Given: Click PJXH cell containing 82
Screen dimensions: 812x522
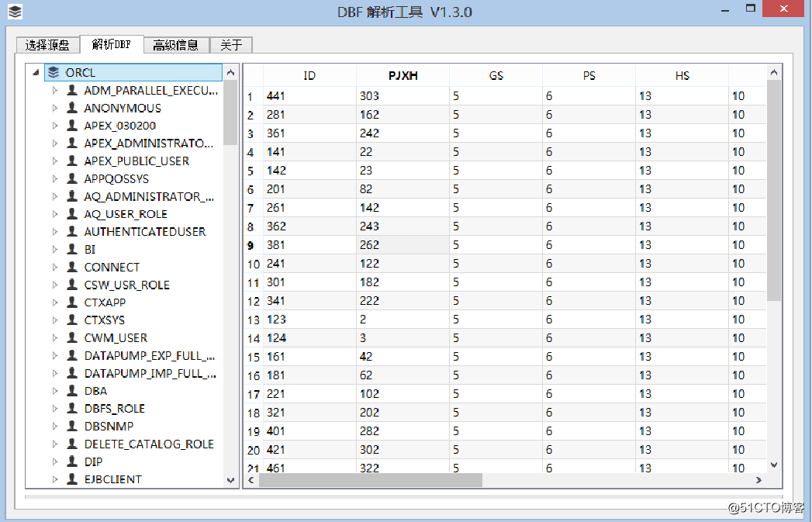Looking at the screenshot, I should [x=403, y=189].
